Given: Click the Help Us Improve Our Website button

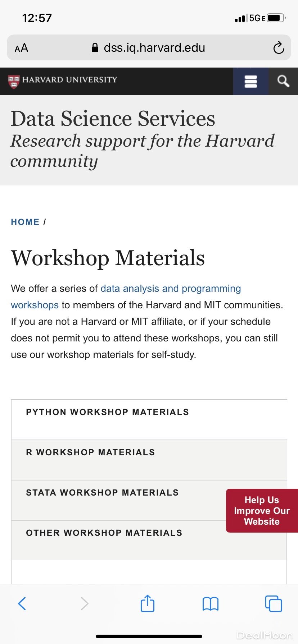Looking at the screenshot, I should point(262,511).
